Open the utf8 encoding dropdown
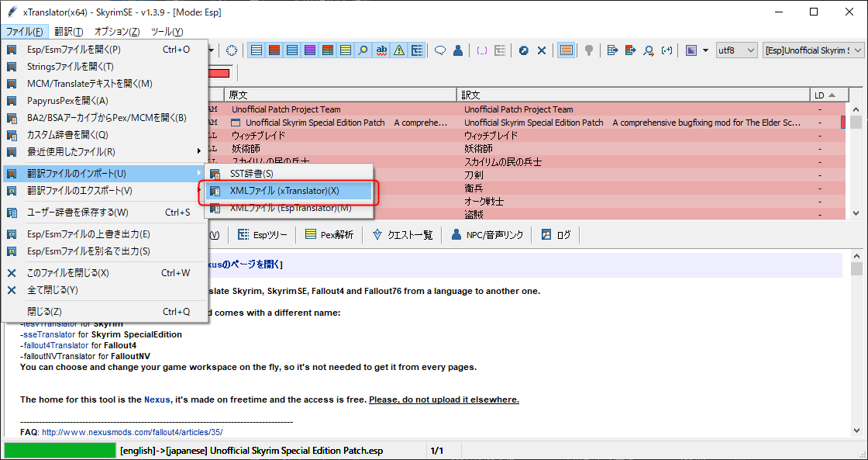Image resolution: width=868 pixels, height=460 pixels. click(737, 50)
